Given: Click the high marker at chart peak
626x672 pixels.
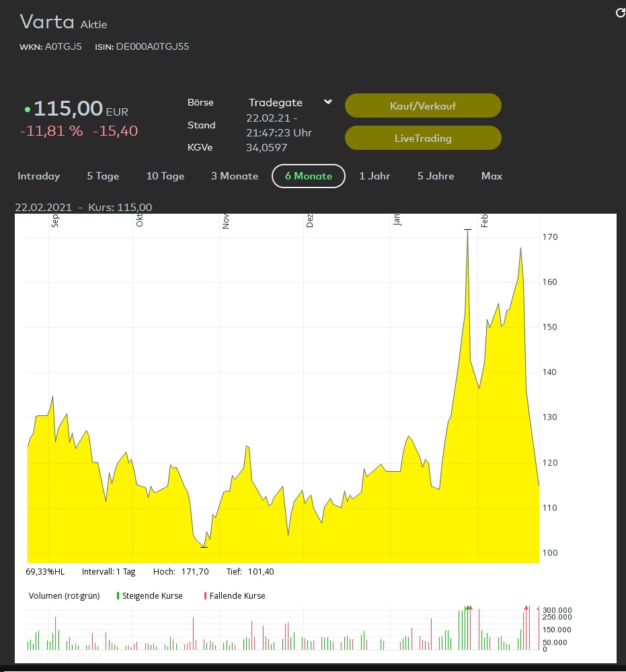Looking at the screenshot, I should (x=467, y=230).
